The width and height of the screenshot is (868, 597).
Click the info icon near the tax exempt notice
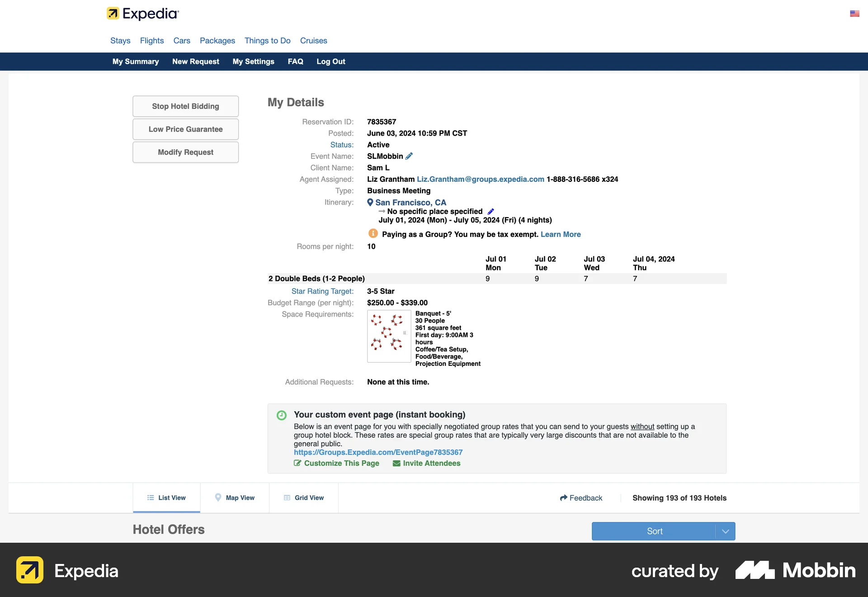(373, 233)
